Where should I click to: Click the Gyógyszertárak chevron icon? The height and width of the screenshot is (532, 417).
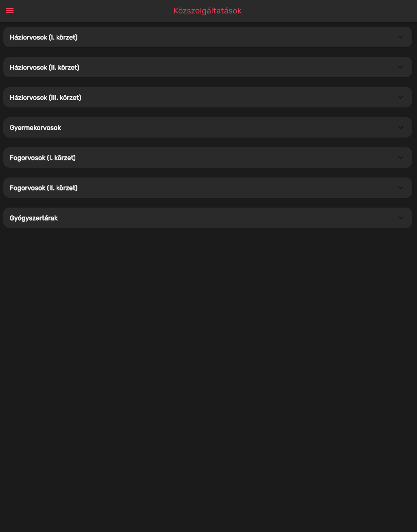click(x=401, y=218)
